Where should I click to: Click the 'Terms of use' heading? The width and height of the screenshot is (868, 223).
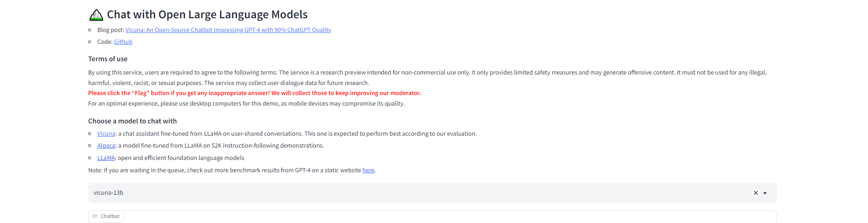coord(108,59)
